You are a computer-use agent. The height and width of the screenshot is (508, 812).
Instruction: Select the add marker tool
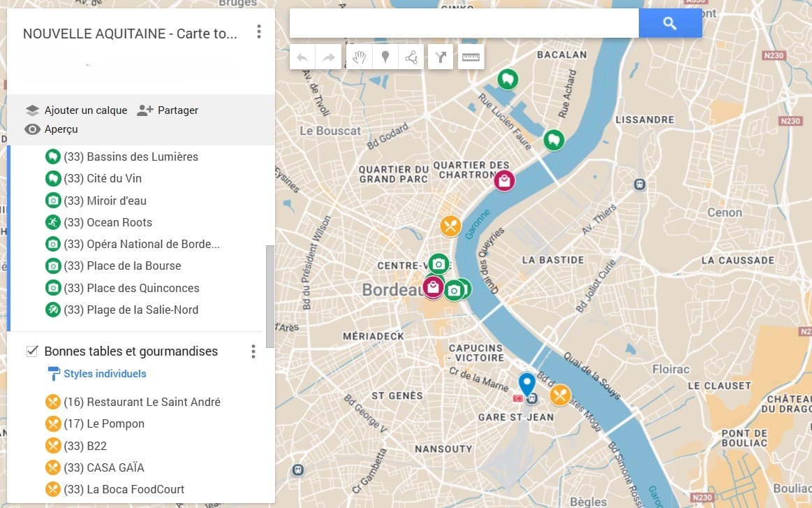point(385,57)
